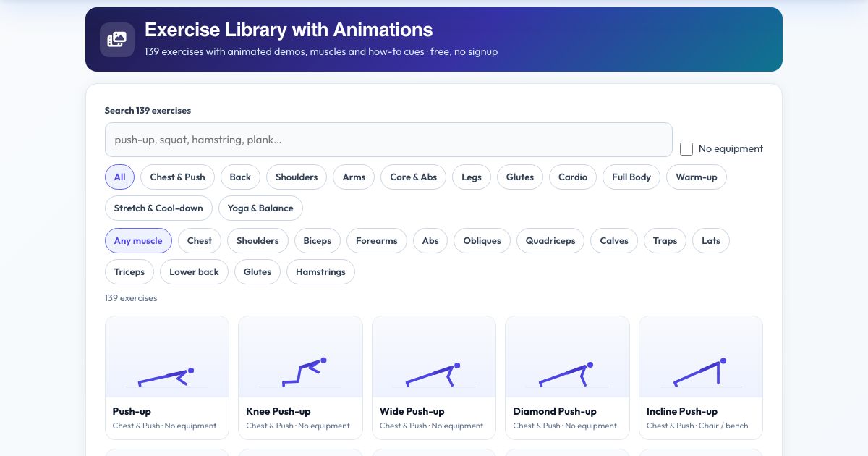This screenshot has width=868, height=456.
Task: Filter by Chest & Push category
Action: [x=177, y=177]
